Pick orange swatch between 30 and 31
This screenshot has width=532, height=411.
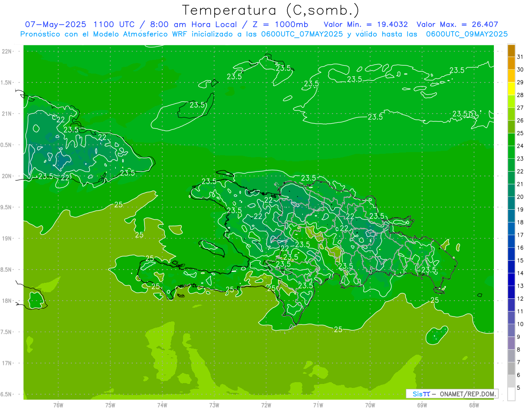511,63
